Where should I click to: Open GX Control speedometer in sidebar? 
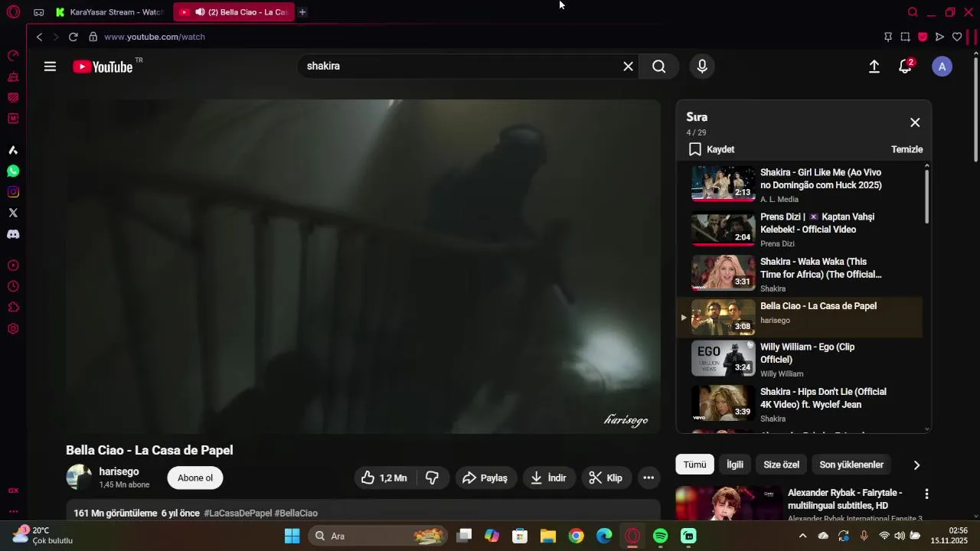[x=13, y=56]
